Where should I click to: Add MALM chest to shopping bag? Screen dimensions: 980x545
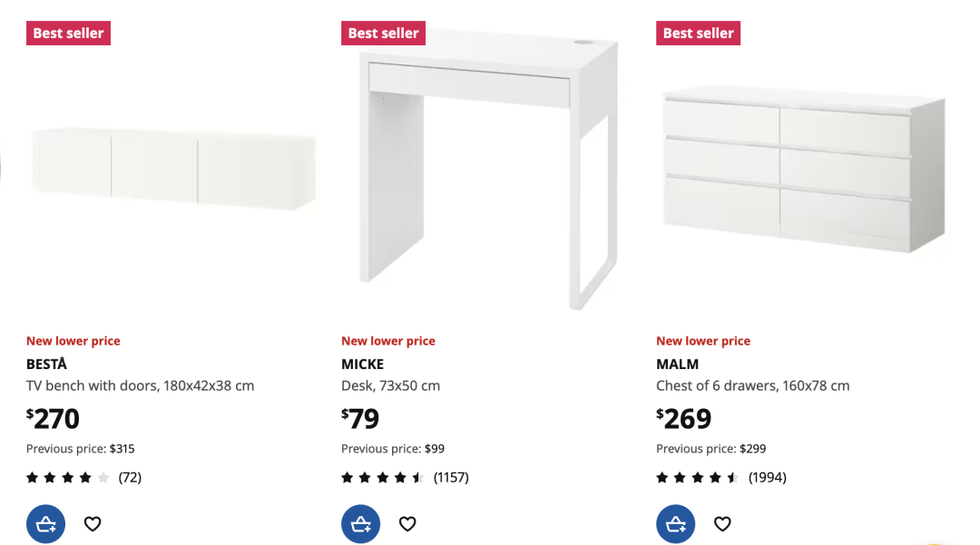point(676,524)
